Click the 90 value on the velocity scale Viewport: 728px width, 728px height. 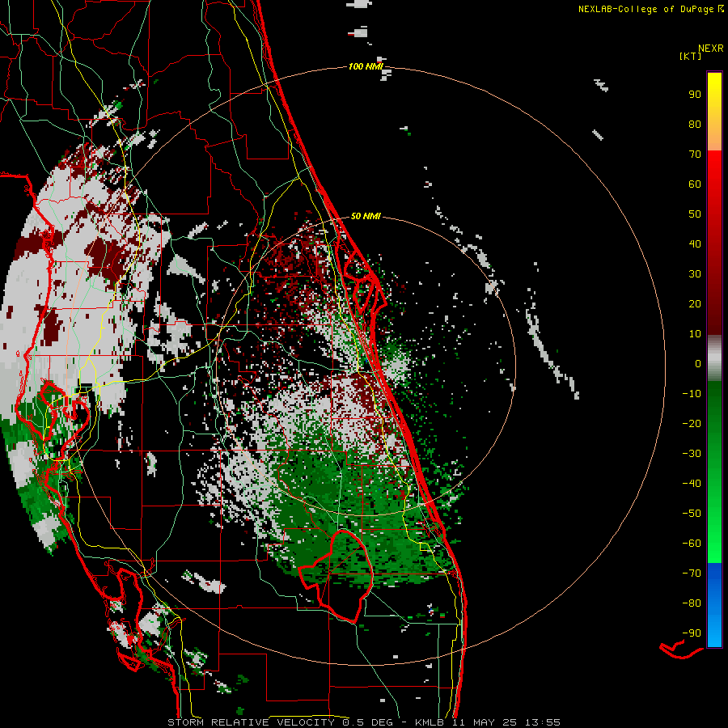(695, 95)
